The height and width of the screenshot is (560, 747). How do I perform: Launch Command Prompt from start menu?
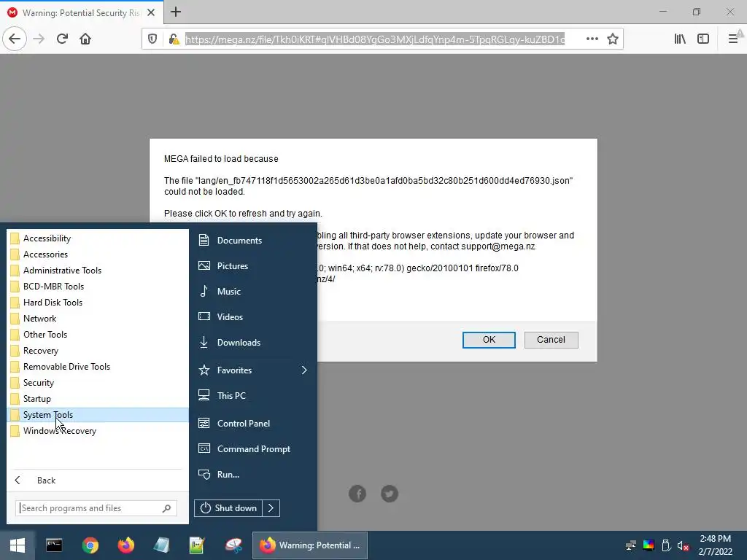pos(253,449)
